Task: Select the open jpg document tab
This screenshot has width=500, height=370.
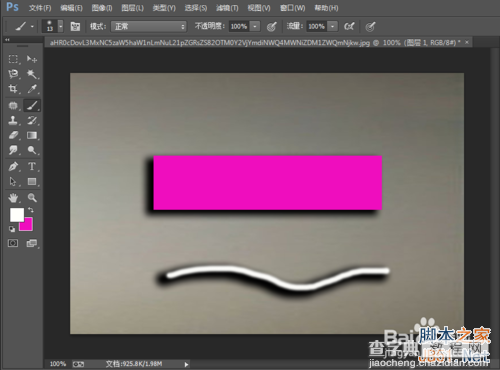Action: (x=255, y=43)
